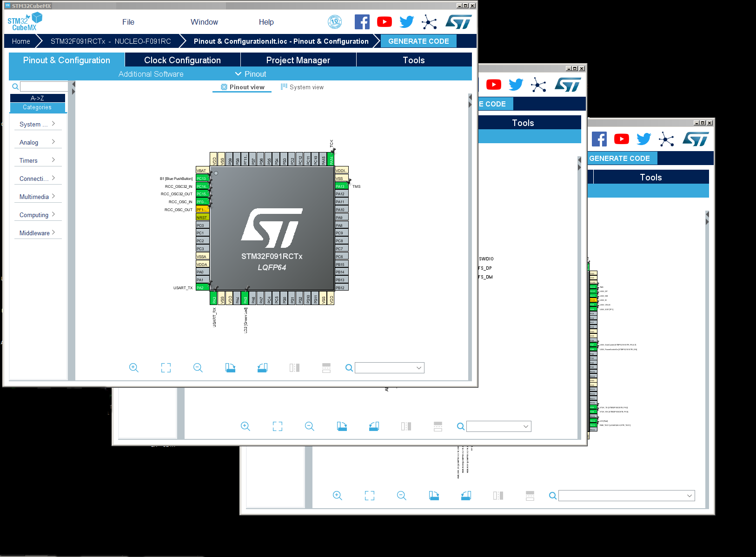Zoom out the pinout in front window
756x557 pixels.
tap(198, 368)
